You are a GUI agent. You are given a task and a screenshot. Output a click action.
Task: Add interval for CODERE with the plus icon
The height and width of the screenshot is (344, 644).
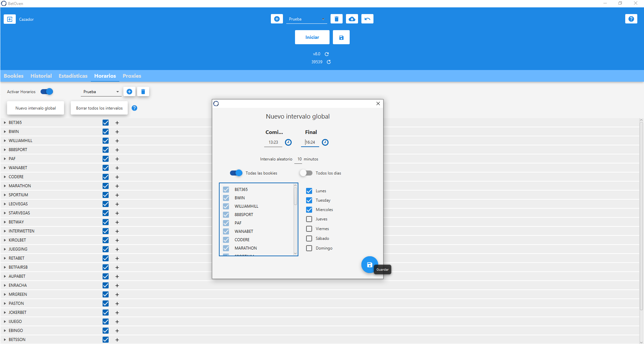[117, 177]
